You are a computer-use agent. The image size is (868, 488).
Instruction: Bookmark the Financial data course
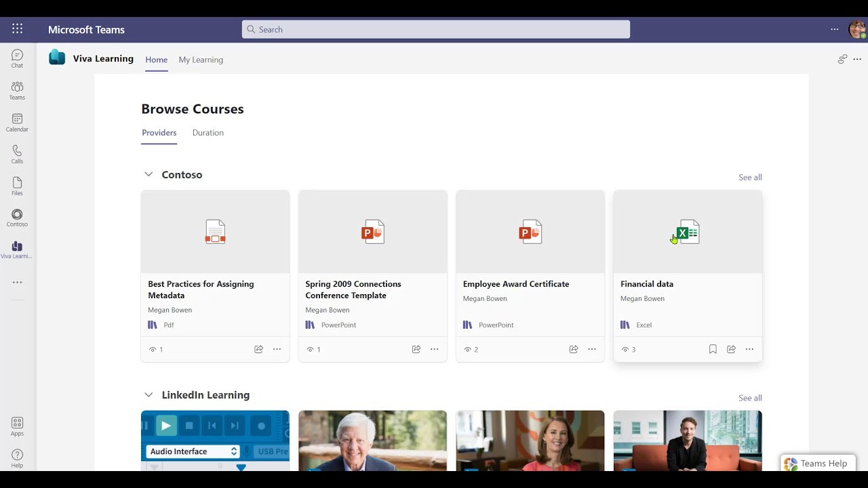click(713, 349)
